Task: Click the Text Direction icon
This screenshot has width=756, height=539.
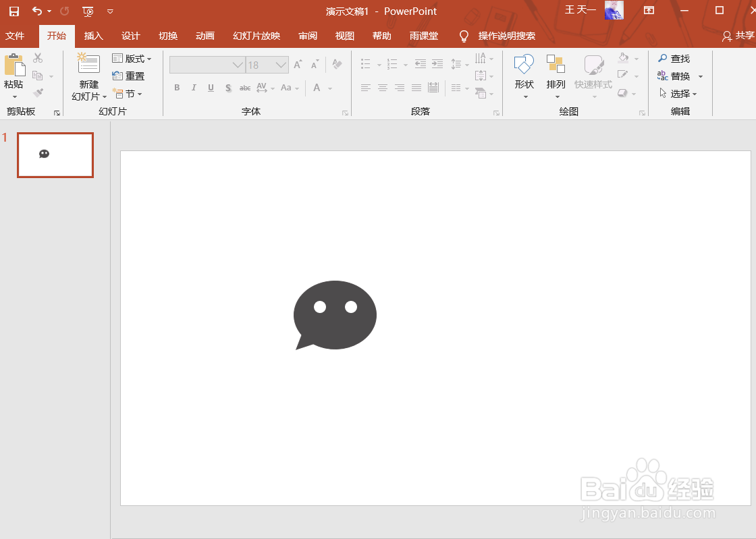Action: click(481, 58)
